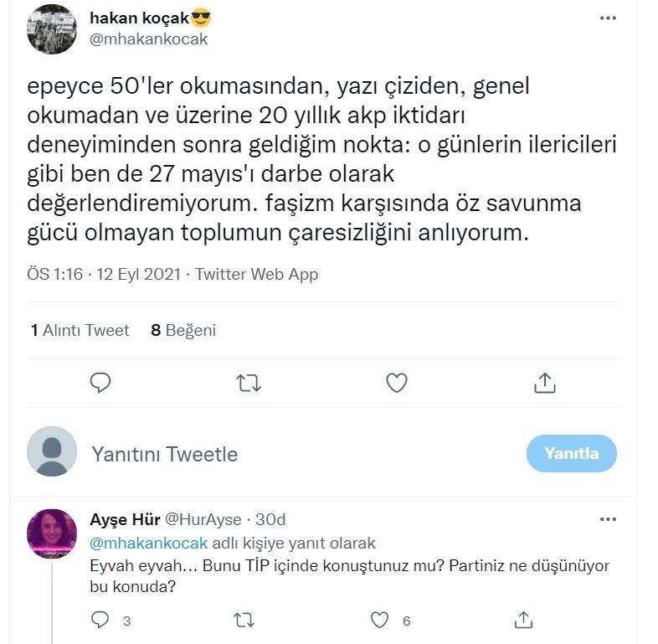Click the Twitter Web App source label

tap(256, 274)
